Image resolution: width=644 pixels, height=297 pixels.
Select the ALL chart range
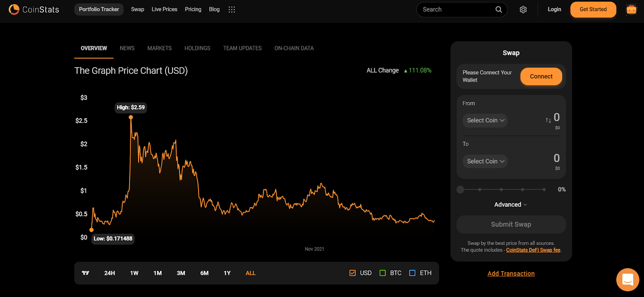(x=250, y=273)
